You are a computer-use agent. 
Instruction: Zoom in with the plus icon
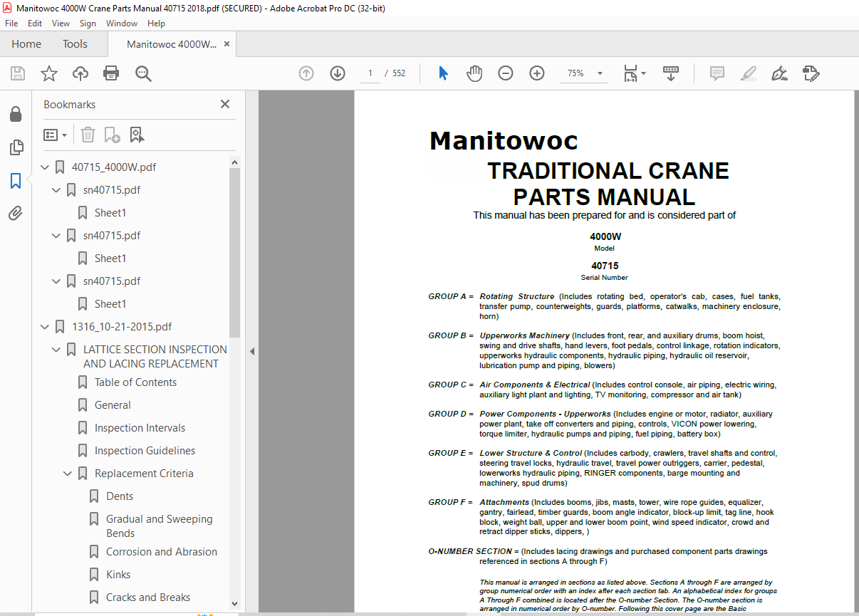click(x=537, y=73)
